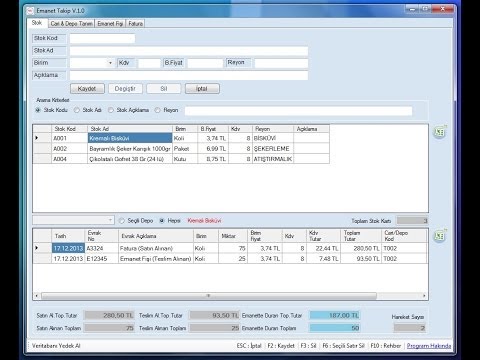Click the Stok Kod input field
The height and width of the screenshot is (360, 480).
(102, 39)
